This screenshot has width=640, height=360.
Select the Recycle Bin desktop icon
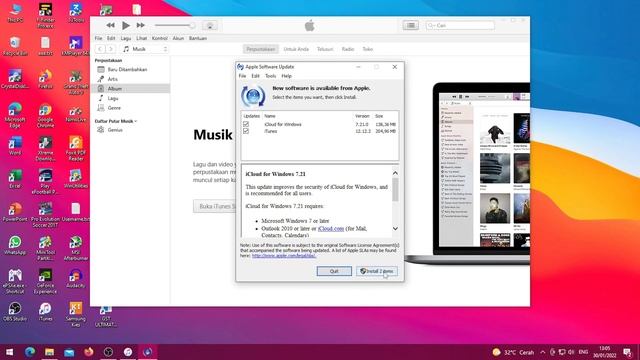click(x=15, y=46)
